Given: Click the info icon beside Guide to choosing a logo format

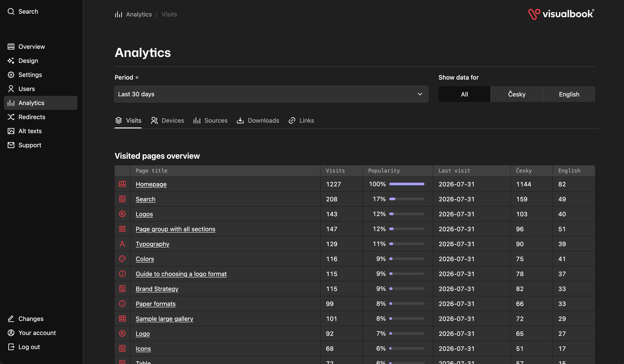Looking at the screenshot, I should point(122,274).
